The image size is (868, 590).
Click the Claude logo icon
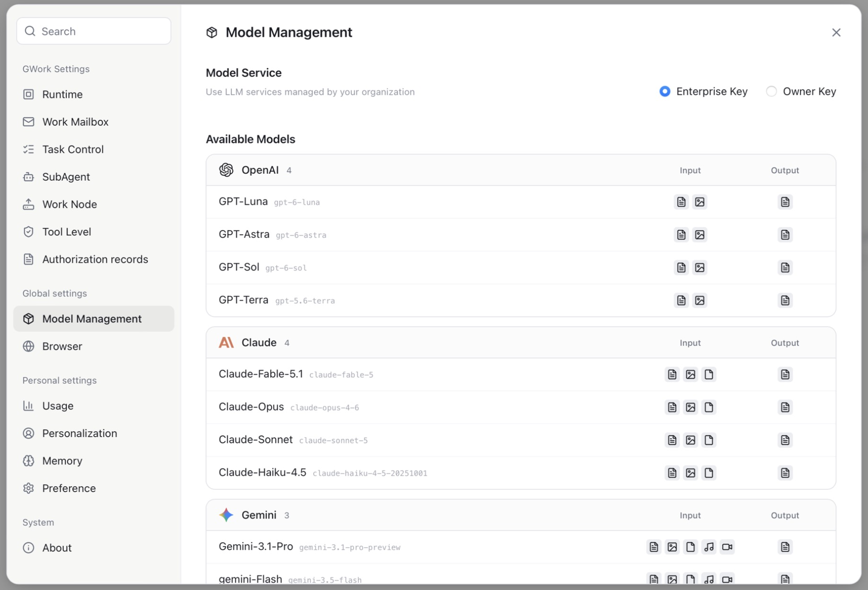[x=226, y=343]
